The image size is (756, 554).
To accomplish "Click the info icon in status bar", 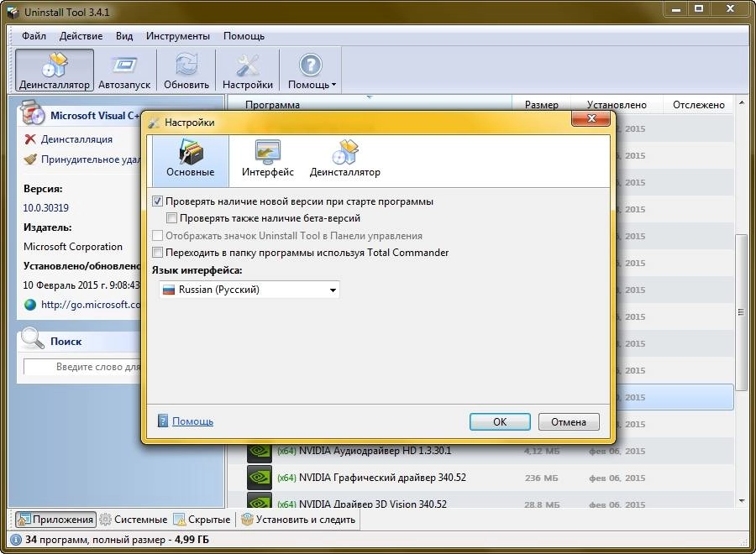I will pos(16,540).
